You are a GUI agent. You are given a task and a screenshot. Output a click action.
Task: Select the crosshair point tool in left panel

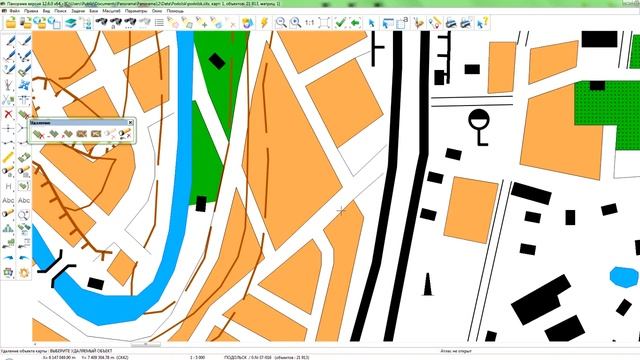(x=8, y=128)
